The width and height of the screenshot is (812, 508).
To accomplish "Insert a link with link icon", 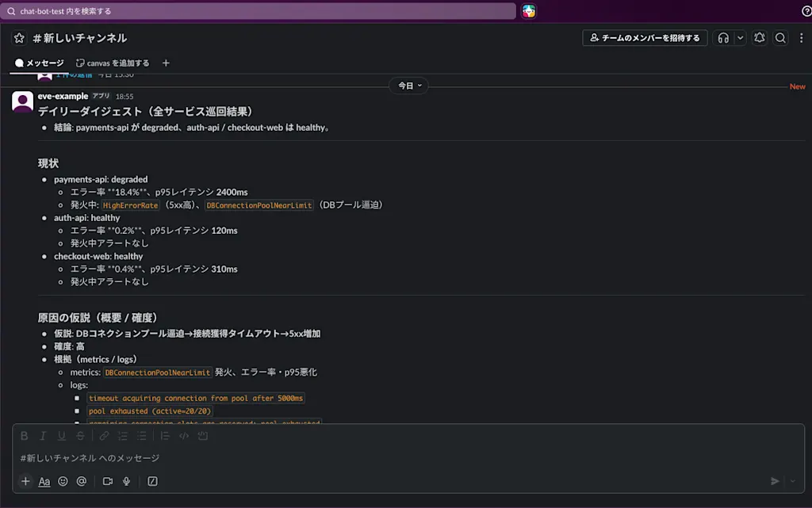I will click(104, 436).
